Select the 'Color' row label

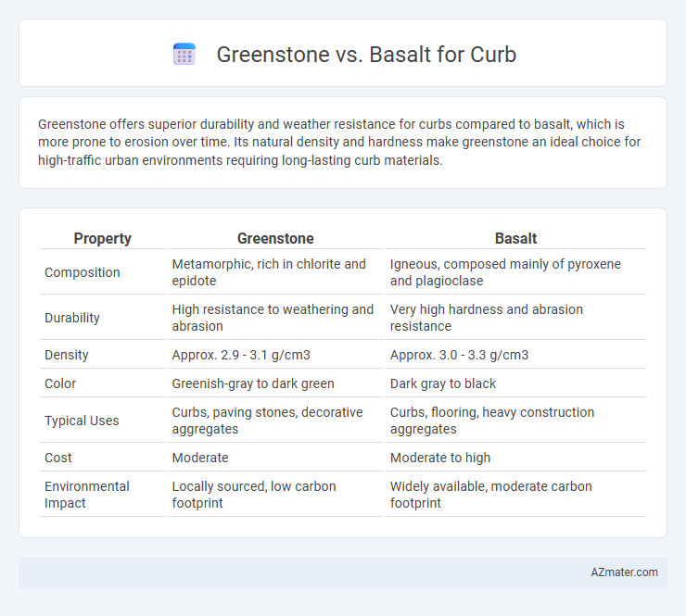click(x=60, y=383)
